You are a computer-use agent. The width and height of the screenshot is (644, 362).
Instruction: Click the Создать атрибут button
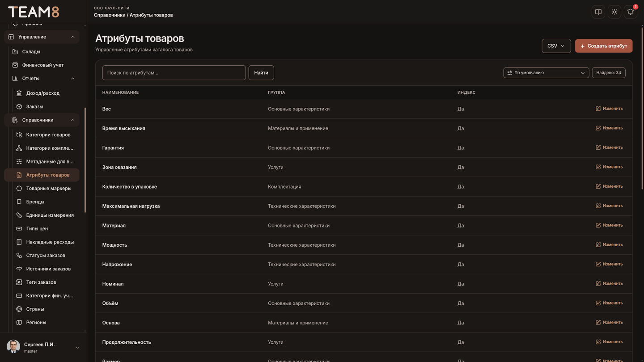(604, 46)
